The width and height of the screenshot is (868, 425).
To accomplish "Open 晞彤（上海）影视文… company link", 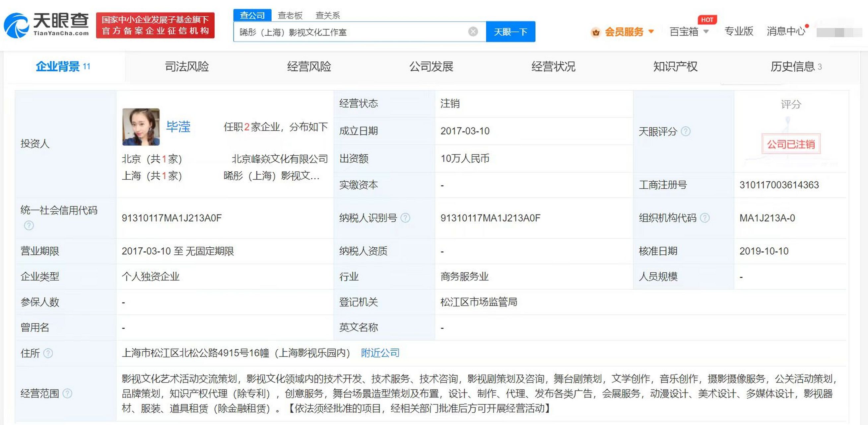I will coord(272,176).
